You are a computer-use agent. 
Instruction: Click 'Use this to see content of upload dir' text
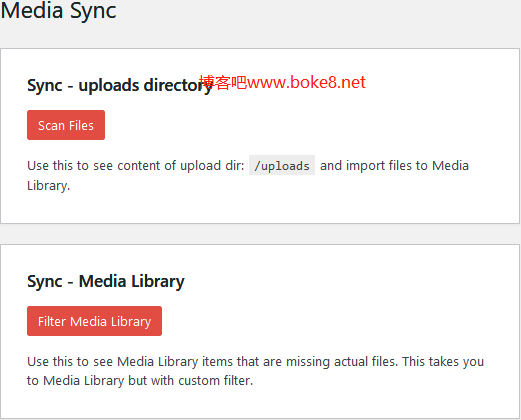136,166
